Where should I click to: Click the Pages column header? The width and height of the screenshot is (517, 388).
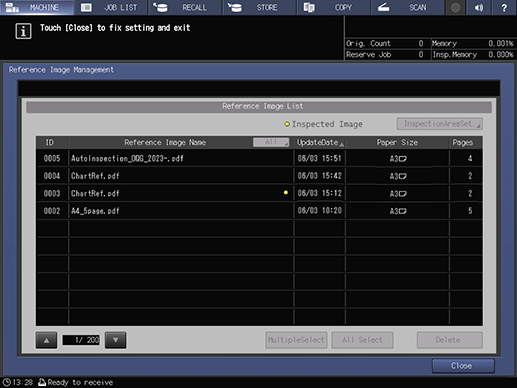pos(463,143)
